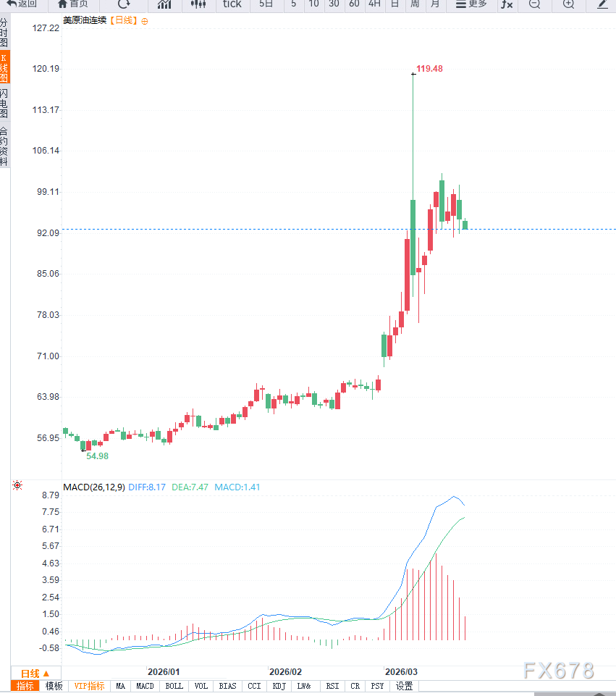Open the fx formula function tool
The image size is (616, 696).
[x=507, y=4]
